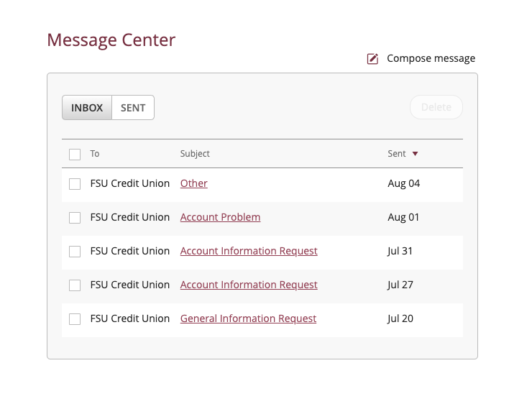
Task: Select the Account Problem message checkbox
Action: (x=75, y=218)
